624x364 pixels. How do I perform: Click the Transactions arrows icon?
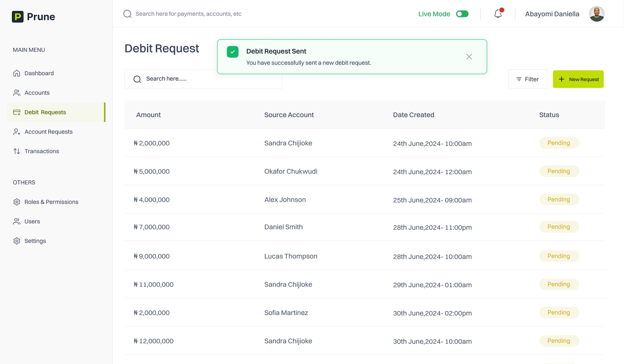click(17, 151)
